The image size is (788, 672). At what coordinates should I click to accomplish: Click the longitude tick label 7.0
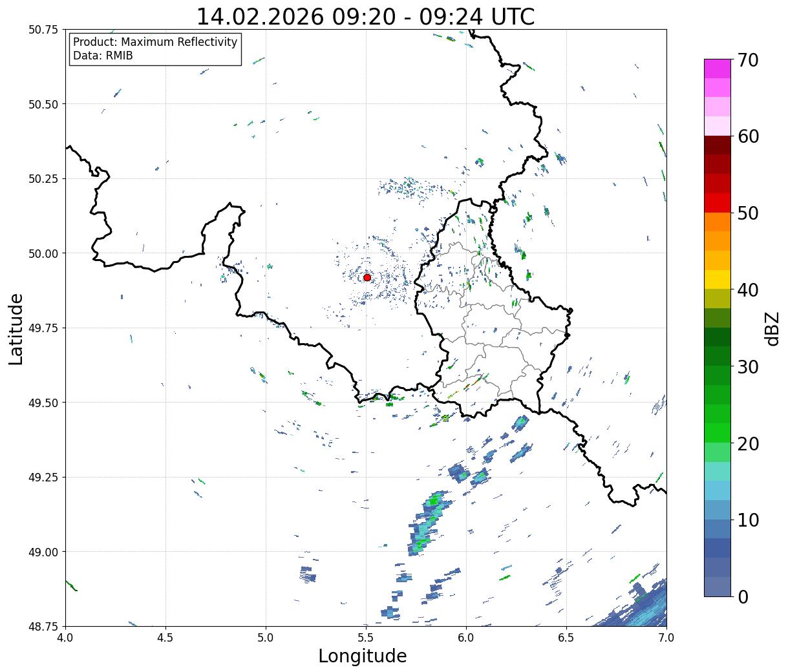666,638
